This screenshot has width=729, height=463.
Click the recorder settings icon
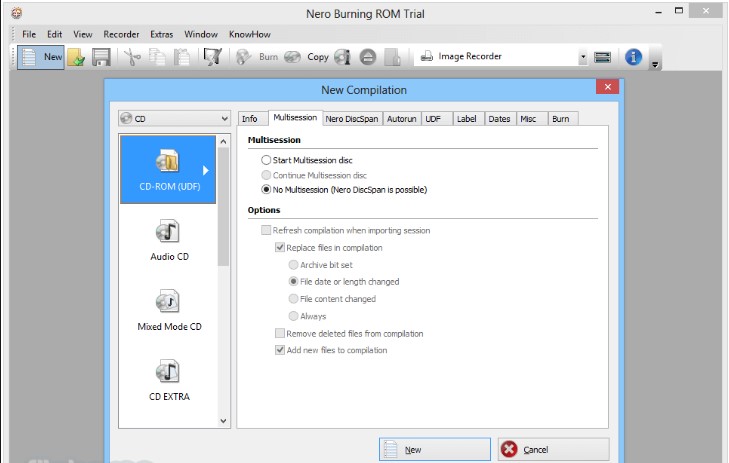[603, 57]
